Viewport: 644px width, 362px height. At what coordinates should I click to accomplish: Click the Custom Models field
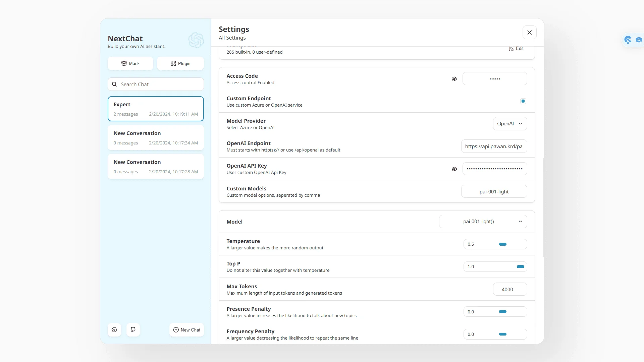(x=494, y=191)
